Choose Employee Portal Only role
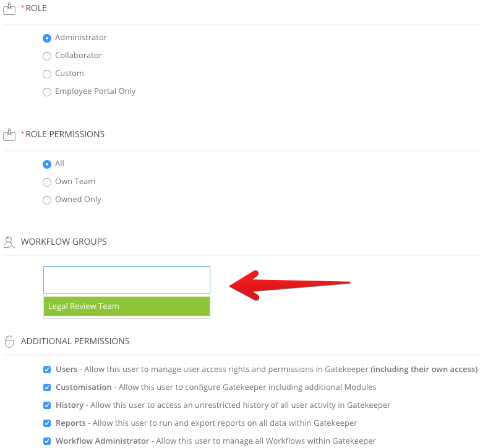The image size is (480, 448). click(x=47, y=91)
